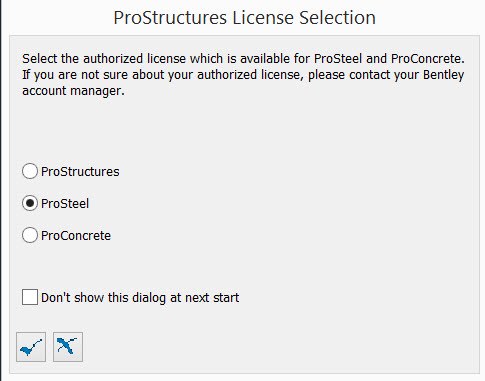The height and width of the screenshot is (381, 485).
Task: Cancel the dialog with the blue X icon
Action: (x=68, y=347)
